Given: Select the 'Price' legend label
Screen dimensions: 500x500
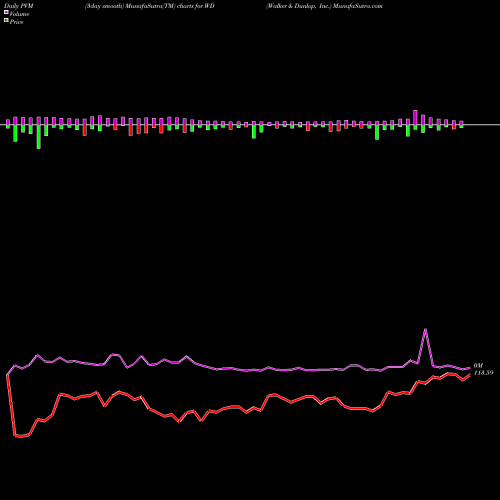Looking at the screenshot, I should pyautogui.click(x=16, y=22).
